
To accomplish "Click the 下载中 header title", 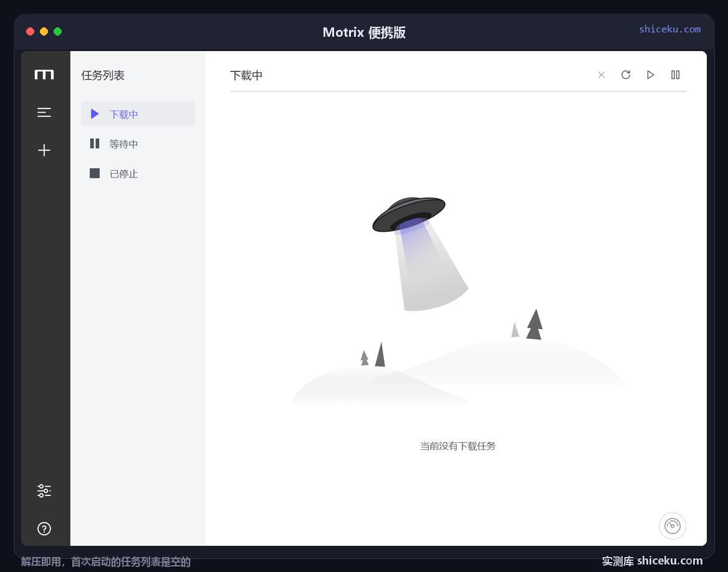I will tap(247, 75).
